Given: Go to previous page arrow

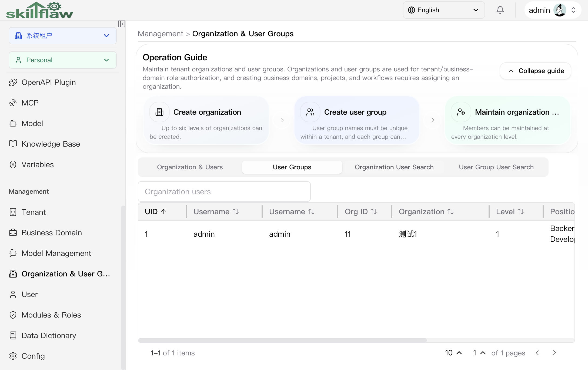Looking at the screenshot, I should tap(537, 353).
